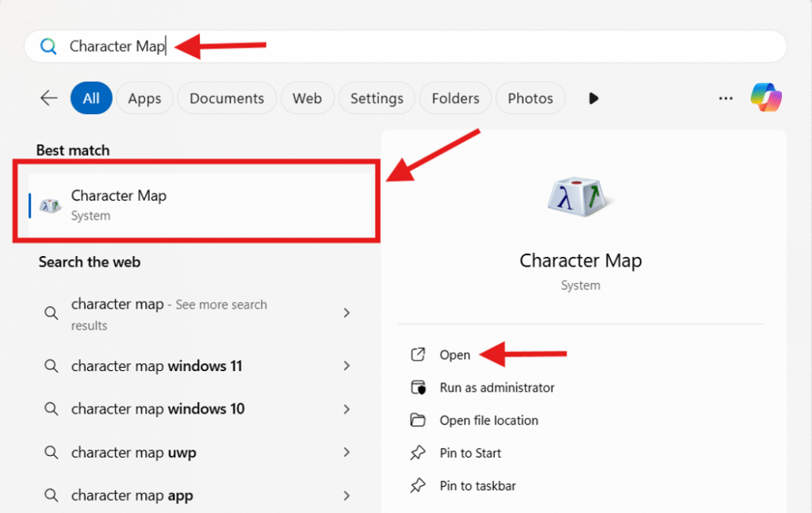Click the ellipsis for more search options
812x513 pixels.
[726, 98]
